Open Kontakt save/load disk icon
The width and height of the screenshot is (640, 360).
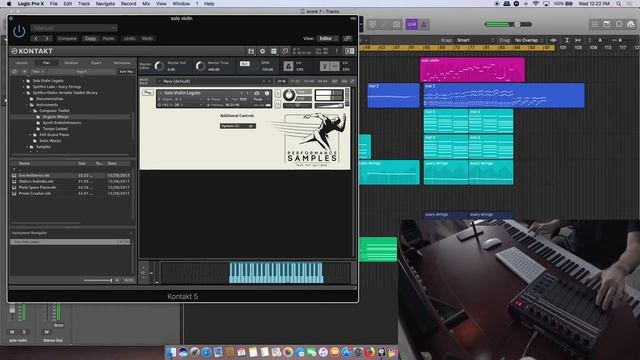tap(251, 51)
